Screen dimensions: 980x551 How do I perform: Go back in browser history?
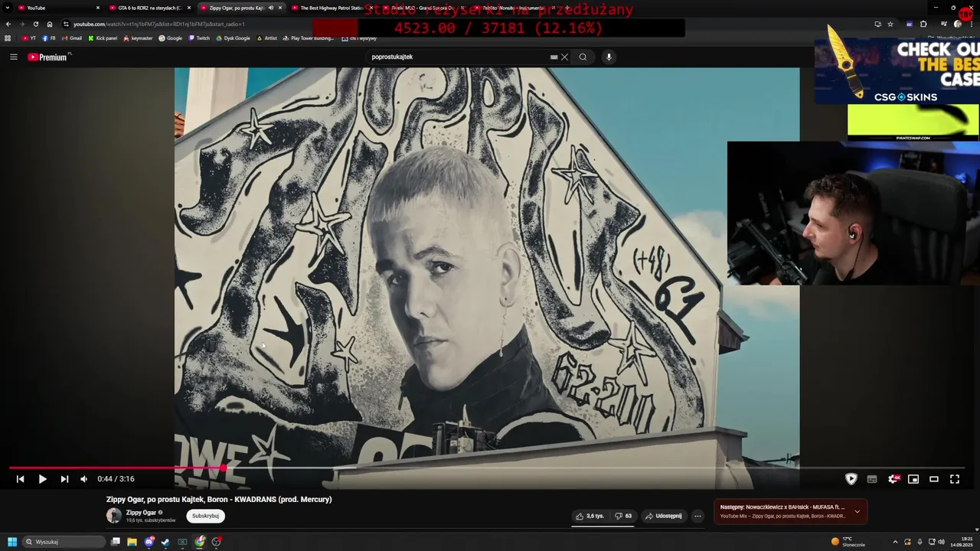(8, 24)
